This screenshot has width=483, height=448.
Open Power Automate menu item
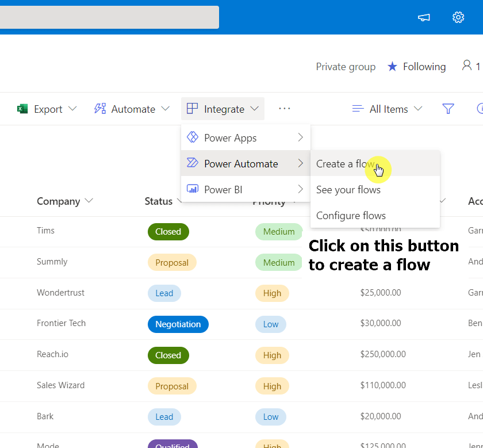(x=246, y=163)
